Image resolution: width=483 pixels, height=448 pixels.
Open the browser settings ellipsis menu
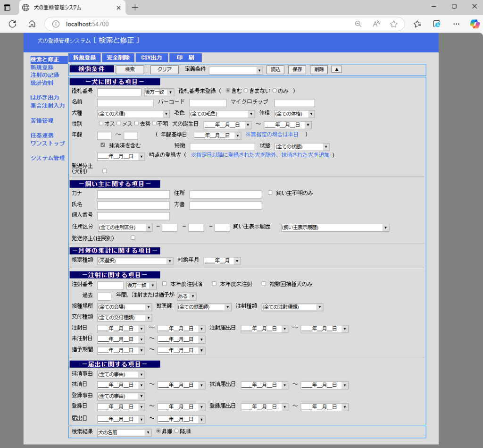456,24
